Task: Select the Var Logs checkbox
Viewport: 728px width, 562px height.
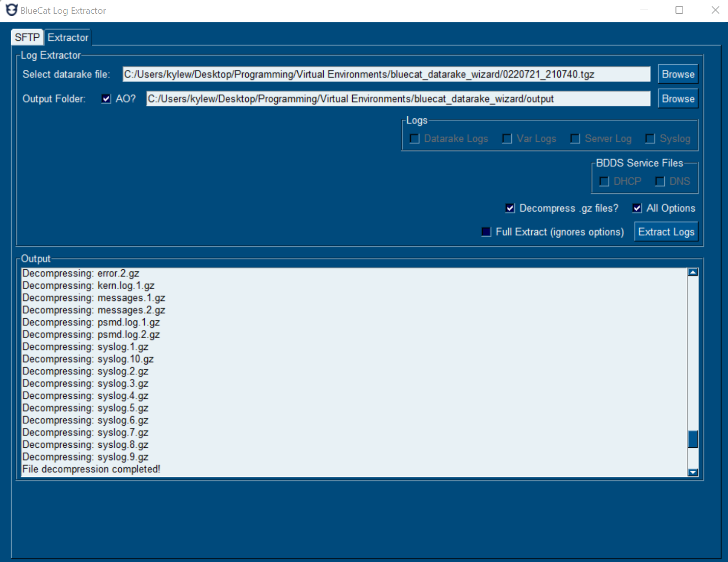Action: coord(506,138)
